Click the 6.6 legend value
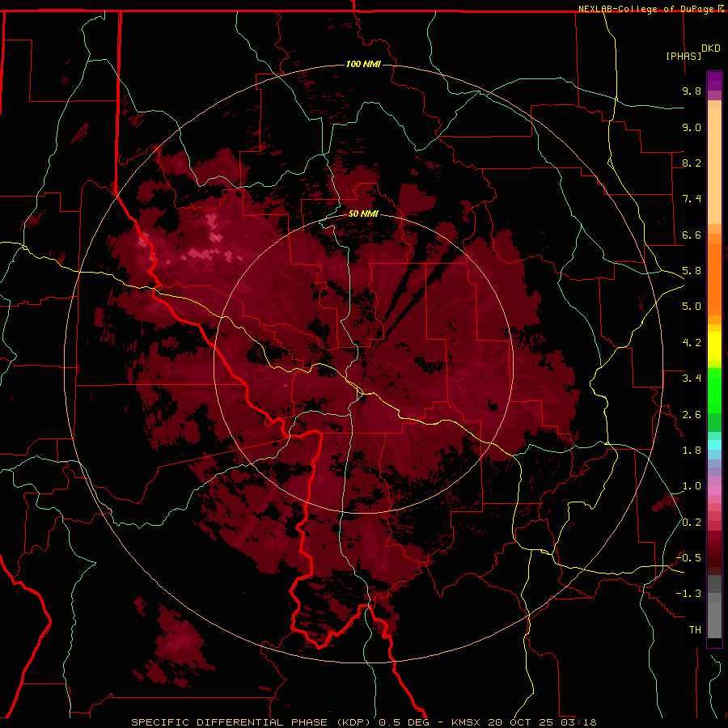 coord(692,235)
